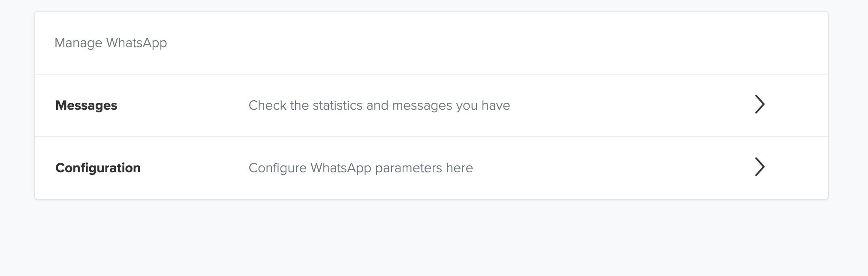868x276 pixels.
Task: Expand Configuration using its right arrow
Action: point(759,167)
